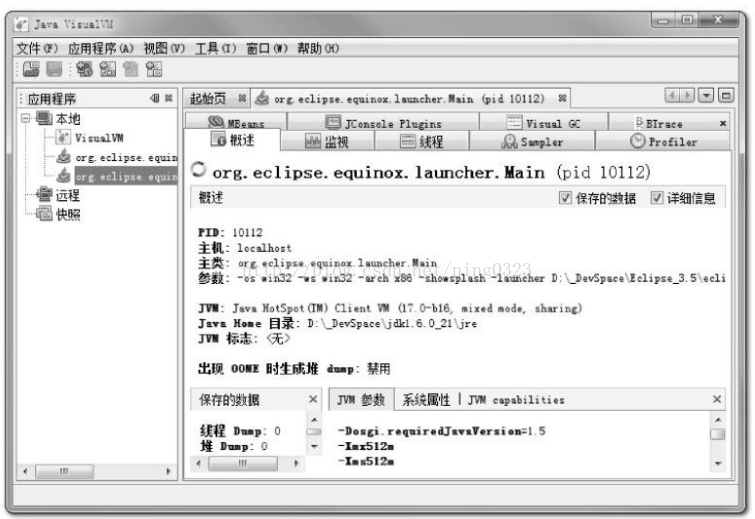Screen dimensions: 755x519
Task: Click the -Dosgi.requiredJavaVersion=1.5 argument text
Action: pos(442,431)
